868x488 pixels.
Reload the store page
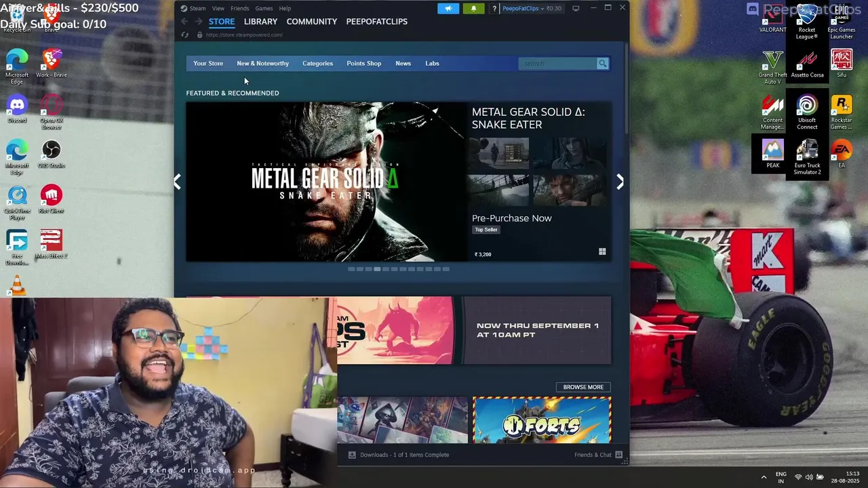coord(184,35)
